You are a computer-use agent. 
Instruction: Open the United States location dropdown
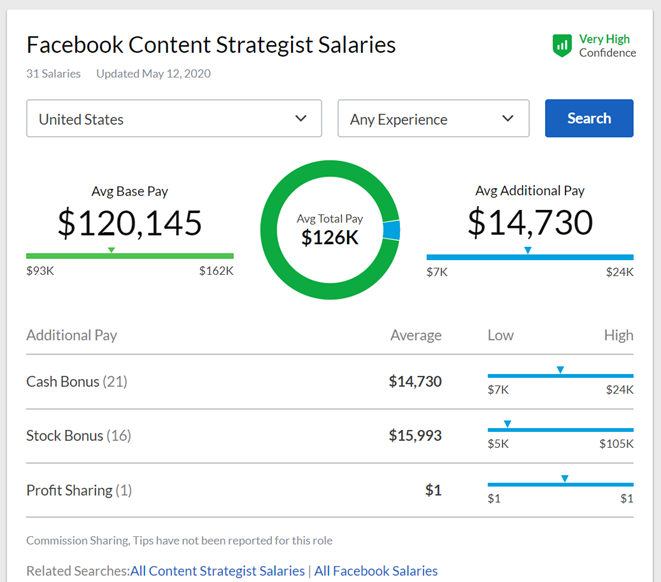coord(174,118)
